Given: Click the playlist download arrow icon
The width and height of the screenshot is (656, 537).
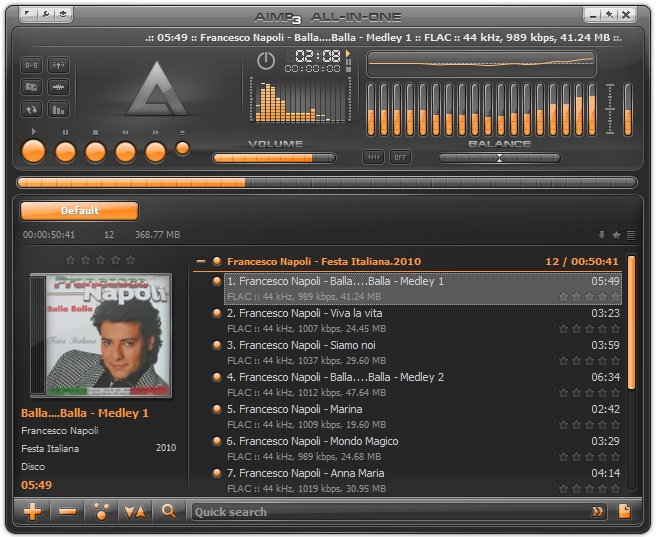Looking at the screenshot, I should (x=602, y=235).
